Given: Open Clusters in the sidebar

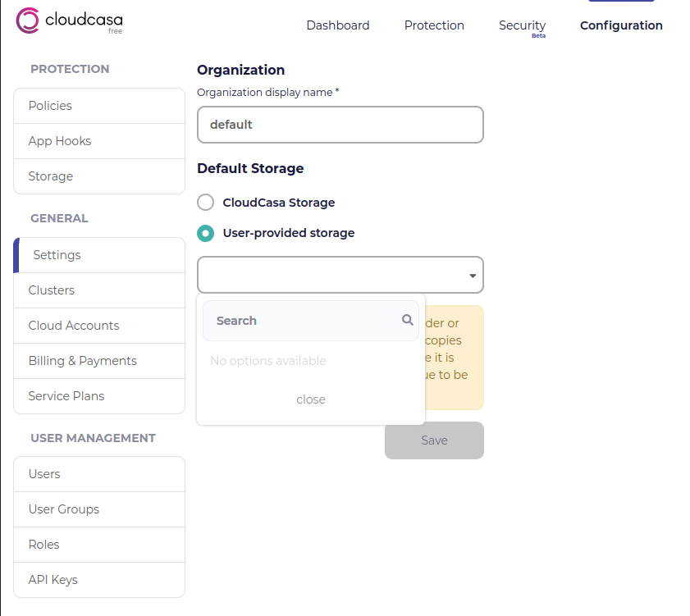Looking at the screenshot, I should click(x=99, y=290).
